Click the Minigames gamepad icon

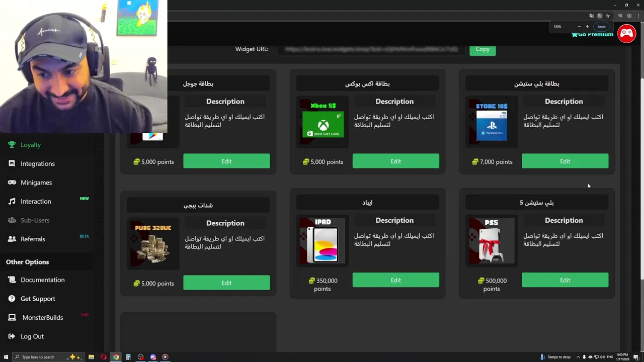[12, 183]
